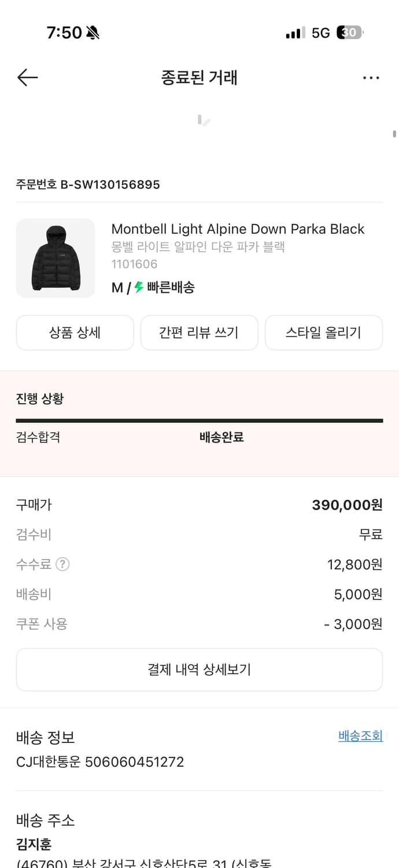Tap the 배송완료 delivery status label
399x868 pixels.
tap(220, 437)
